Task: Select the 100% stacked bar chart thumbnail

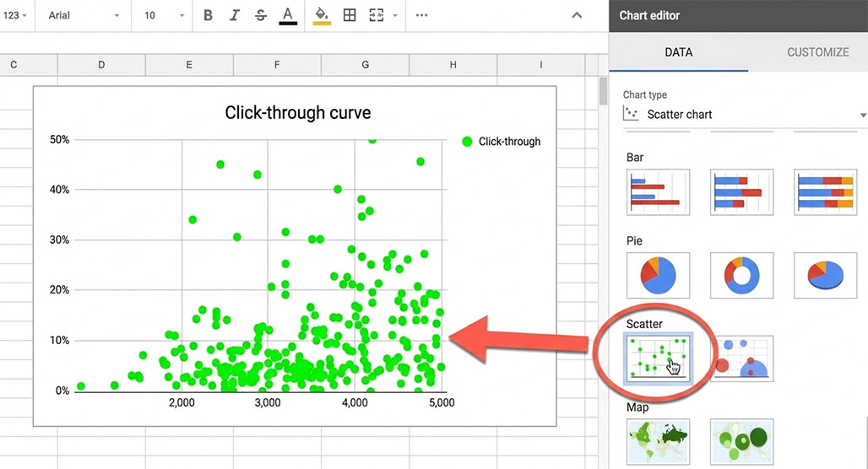Action: pyautogui.click(x=826, y=192)
